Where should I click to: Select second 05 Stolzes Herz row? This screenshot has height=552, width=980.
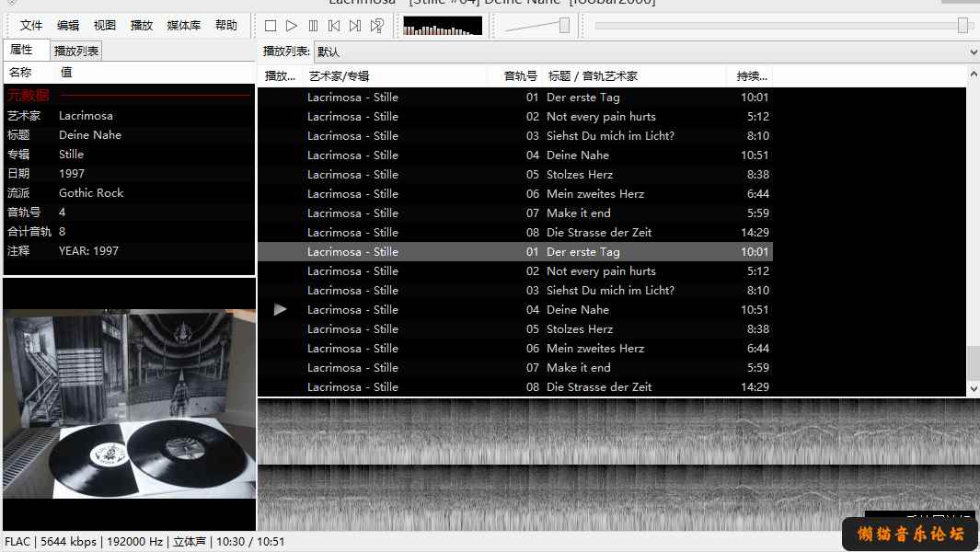pos(515,329)
